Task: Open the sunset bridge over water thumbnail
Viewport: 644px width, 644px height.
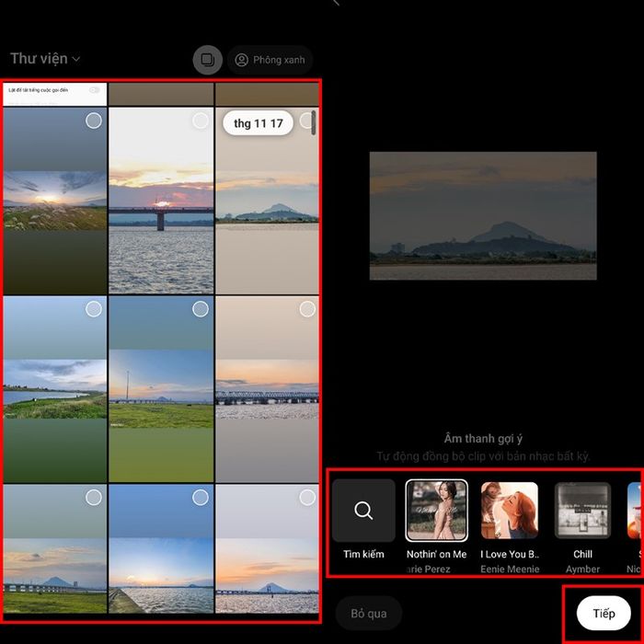Action: point(161,201)
